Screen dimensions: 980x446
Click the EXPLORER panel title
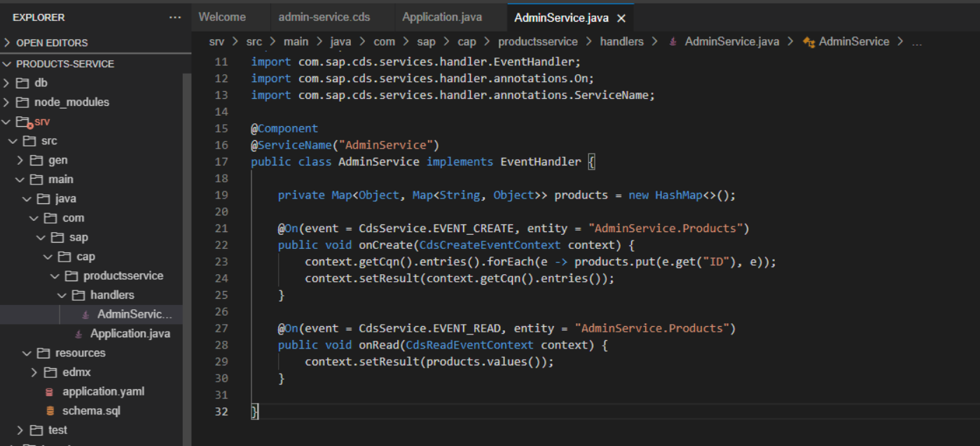39,17
